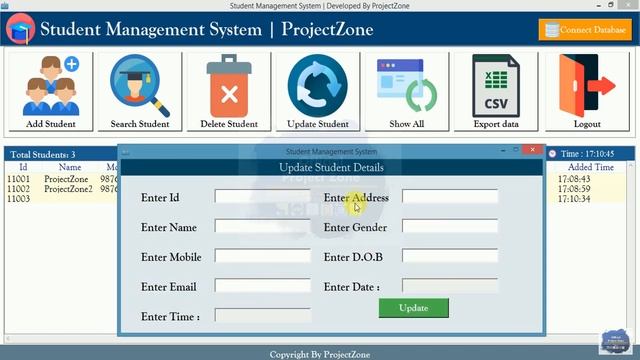The height and width of the screenshot is (360, 640).
Task: Focus the Enter Mobile field
Action: (262, 256)
